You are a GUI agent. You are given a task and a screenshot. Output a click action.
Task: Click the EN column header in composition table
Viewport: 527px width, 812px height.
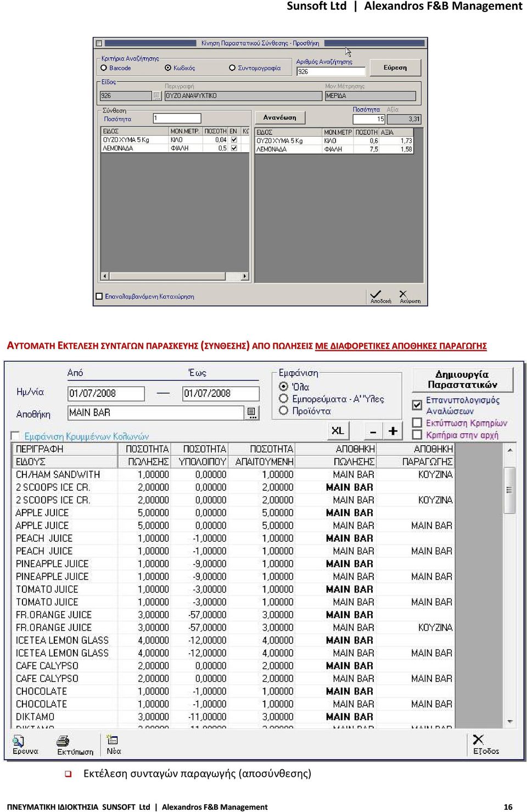pyautogui.click(x=234, y=131)
